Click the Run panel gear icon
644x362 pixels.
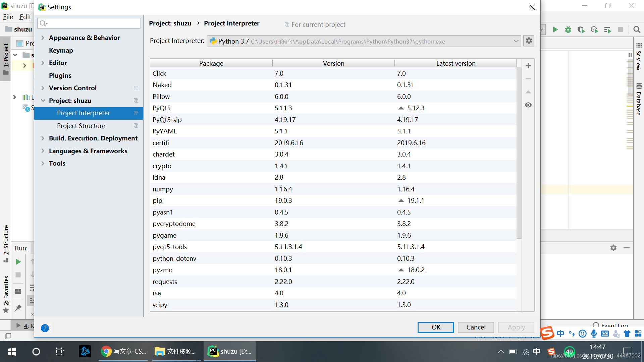[x=613, y=248]
